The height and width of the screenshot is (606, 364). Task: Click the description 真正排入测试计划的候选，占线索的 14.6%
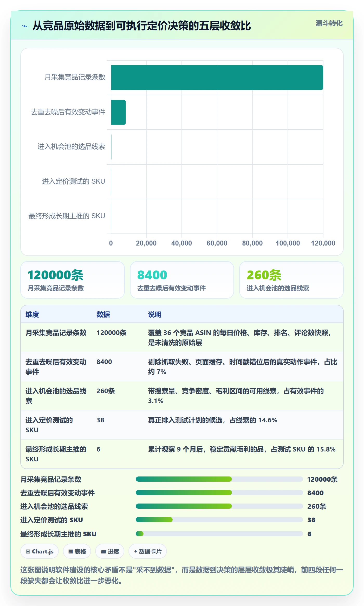213,420
